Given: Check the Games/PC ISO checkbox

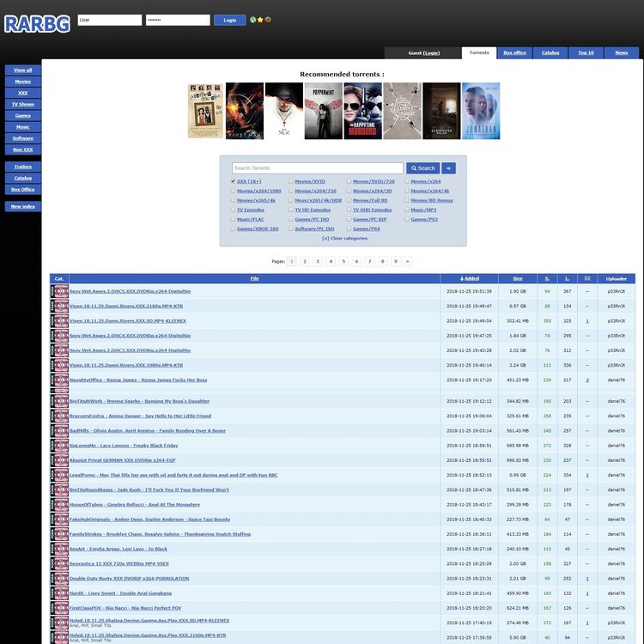Looking at the screenshot, I should (291, 219).
